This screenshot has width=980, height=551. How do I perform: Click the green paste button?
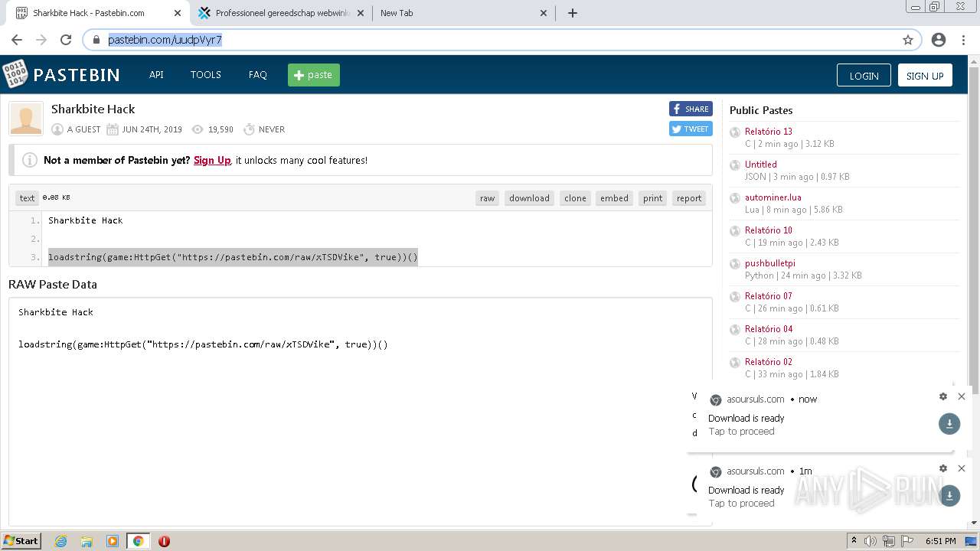(x=314, y=75)
